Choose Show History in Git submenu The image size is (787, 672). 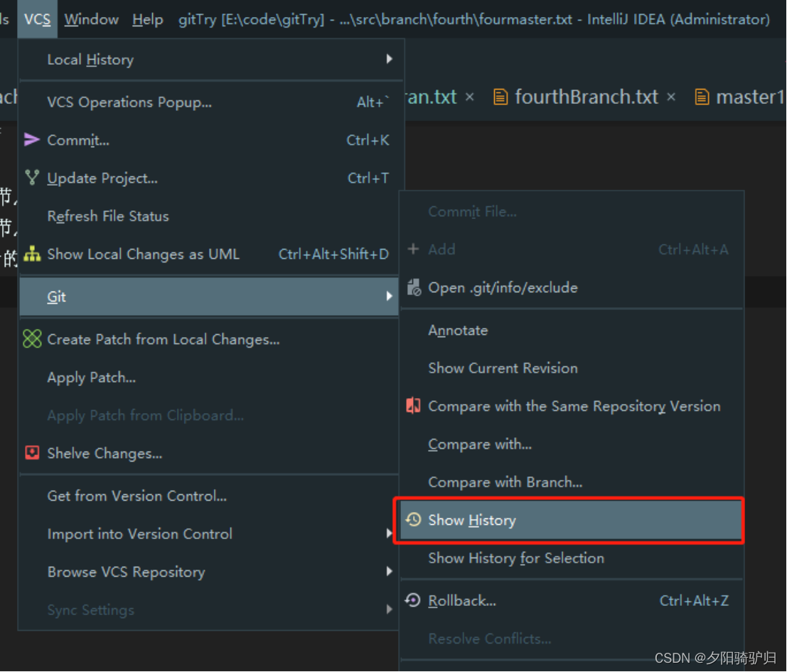click(x=572, y=521)
